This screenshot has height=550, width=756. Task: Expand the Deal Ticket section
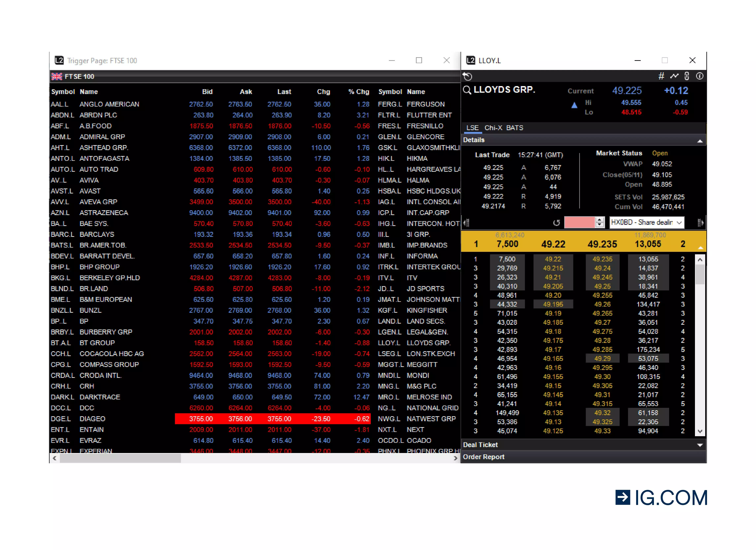click(700, 445)
